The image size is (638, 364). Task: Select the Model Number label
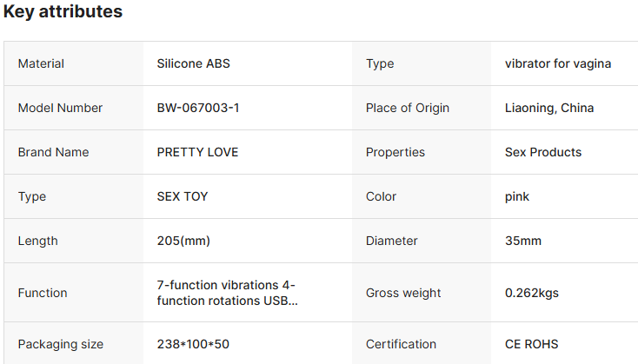tap(60, 108)
